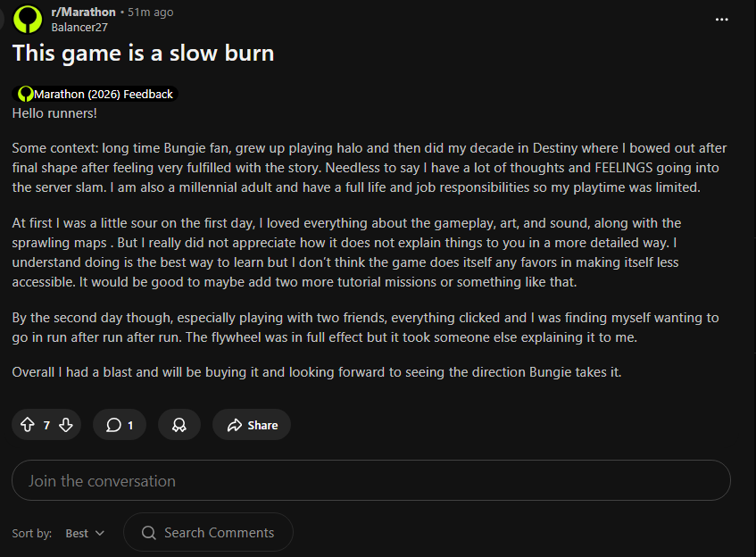Click the post title text
Screen dimensions: 756x557
coord(143,53)
